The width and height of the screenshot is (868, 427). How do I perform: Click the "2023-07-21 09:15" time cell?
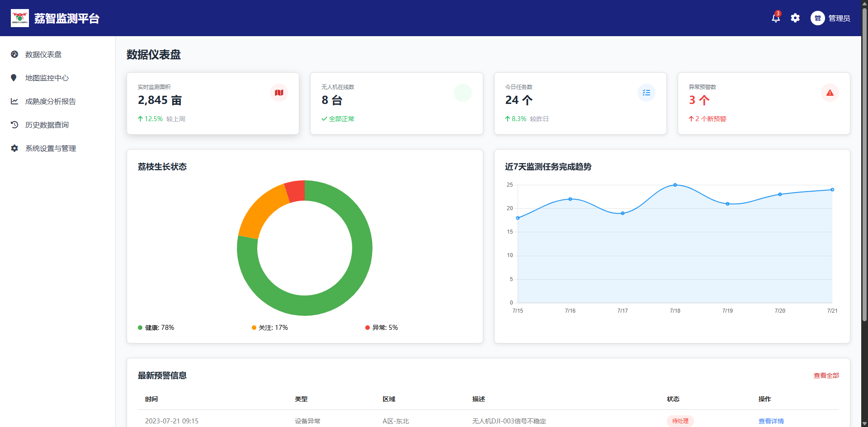pos(172,421)
